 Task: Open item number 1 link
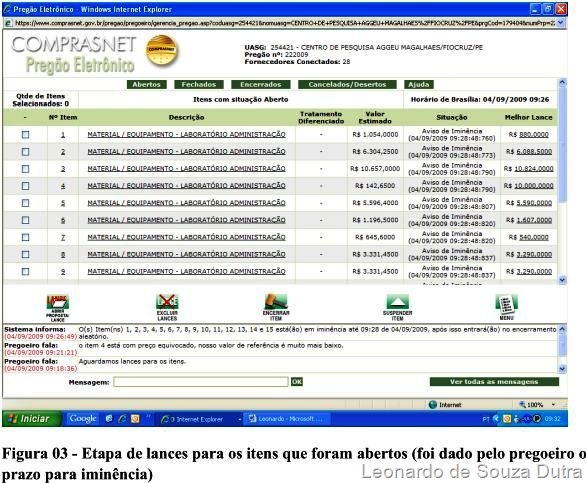pyautogui.click(x=63, y=135)
